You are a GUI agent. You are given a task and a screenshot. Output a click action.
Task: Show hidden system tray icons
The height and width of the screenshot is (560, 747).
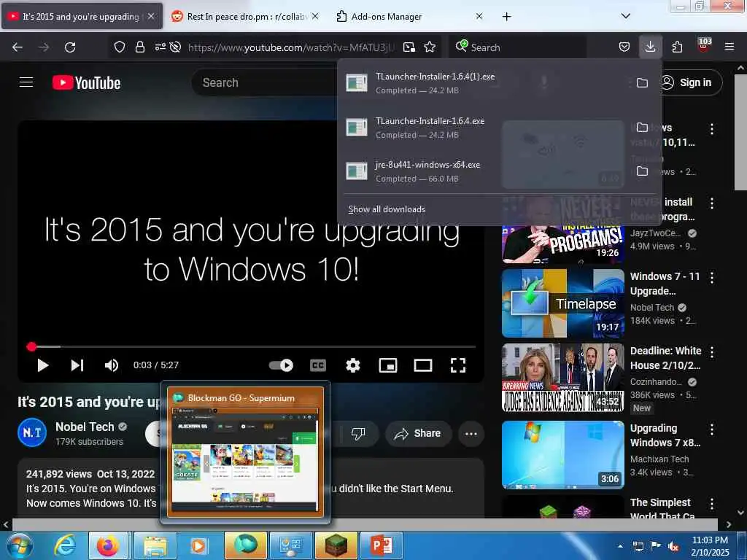point(620,546)
